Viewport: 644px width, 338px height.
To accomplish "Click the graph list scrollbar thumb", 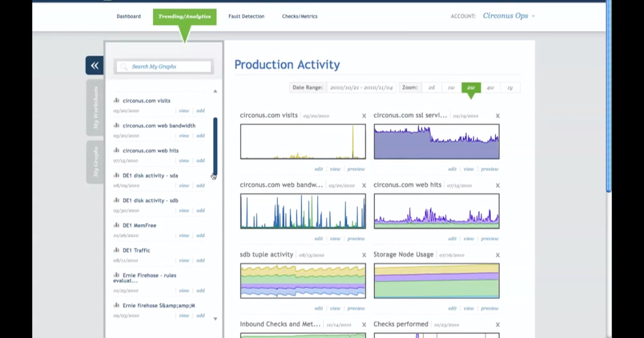I will [x=215, y=146].
